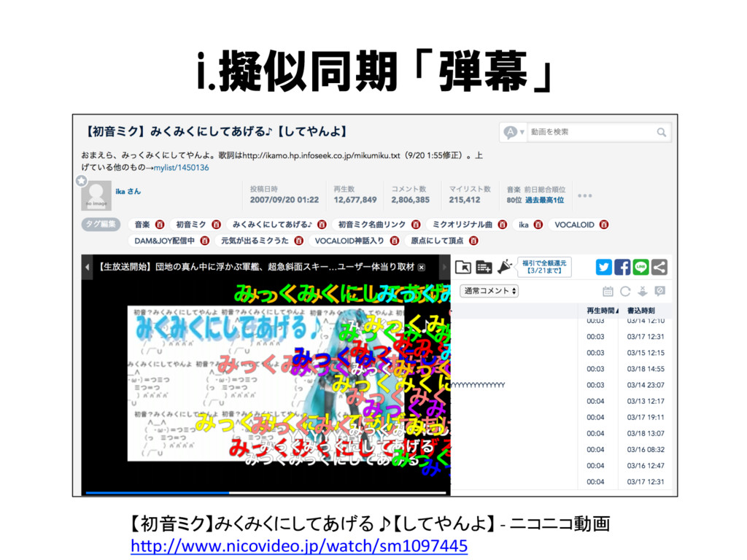Open dictionary icon next to 初音ミク tag
Viewport: 747px width, 560px height.
point(216,225)
